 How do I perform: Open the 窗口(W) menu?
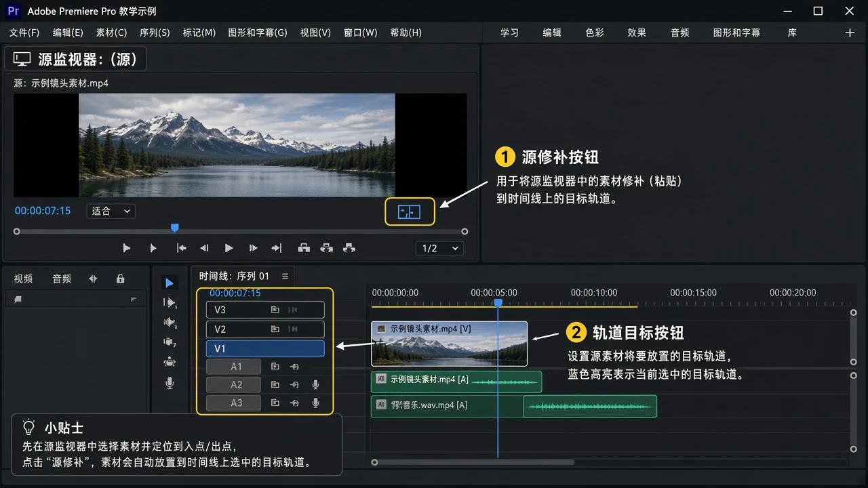[360, 33]
